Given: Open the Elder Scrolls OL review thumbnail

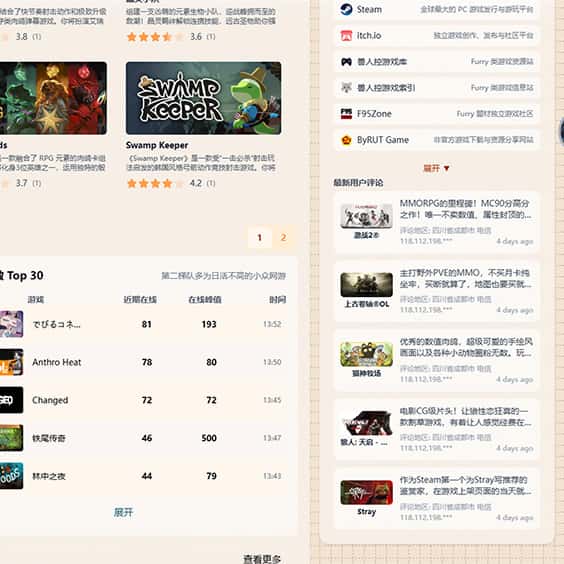Looking at the screenshot, I should pos(367,285).
